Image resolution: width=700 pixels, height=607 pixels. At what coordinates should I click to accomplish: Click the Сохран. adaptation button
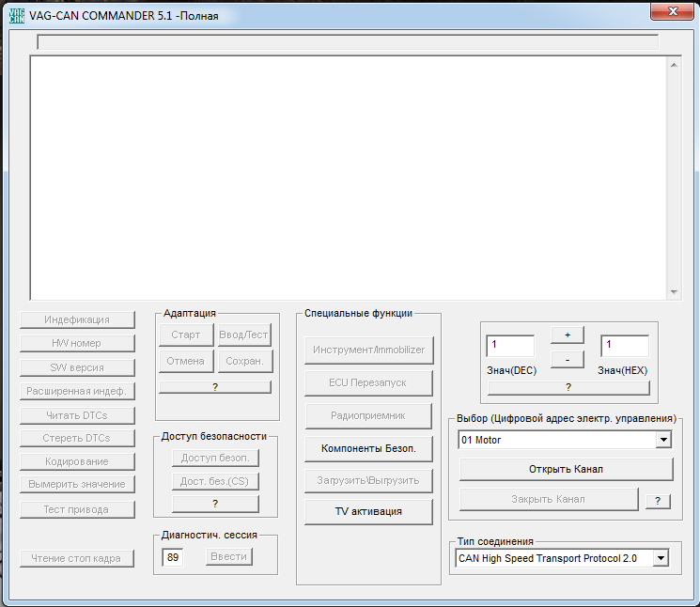coord(245,361)
